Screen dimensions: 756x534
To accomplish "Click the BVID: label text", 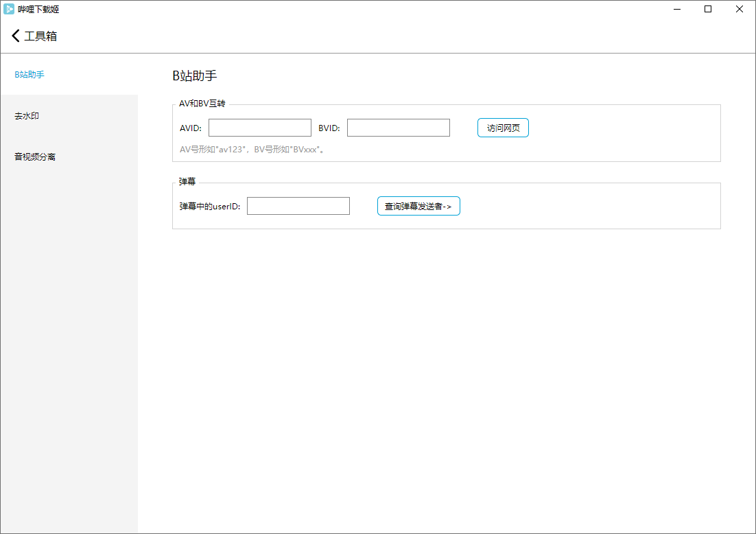I will 329,128.
